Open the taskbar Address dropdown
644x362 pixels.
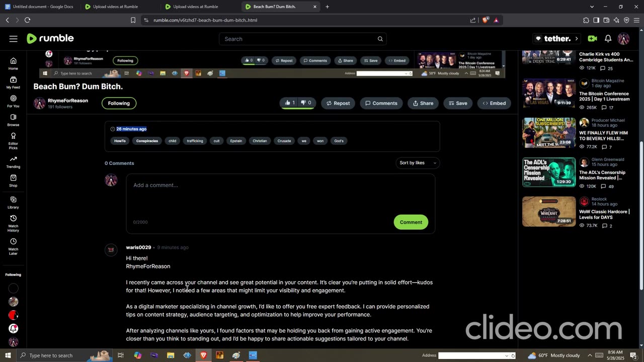point(507,355)
